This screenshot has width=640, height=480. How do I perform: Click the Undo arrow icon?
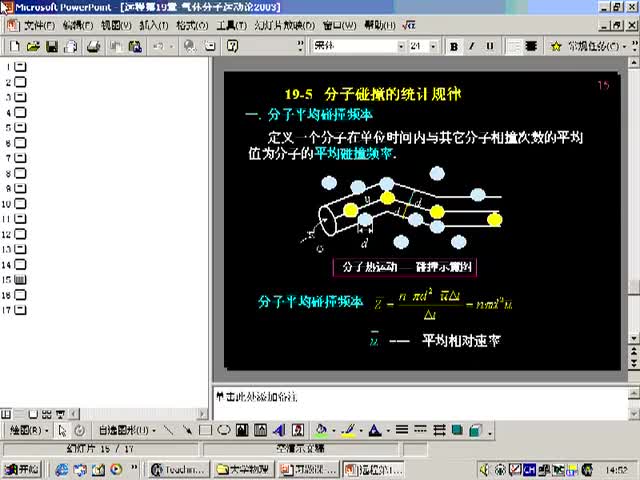(158, 46)
